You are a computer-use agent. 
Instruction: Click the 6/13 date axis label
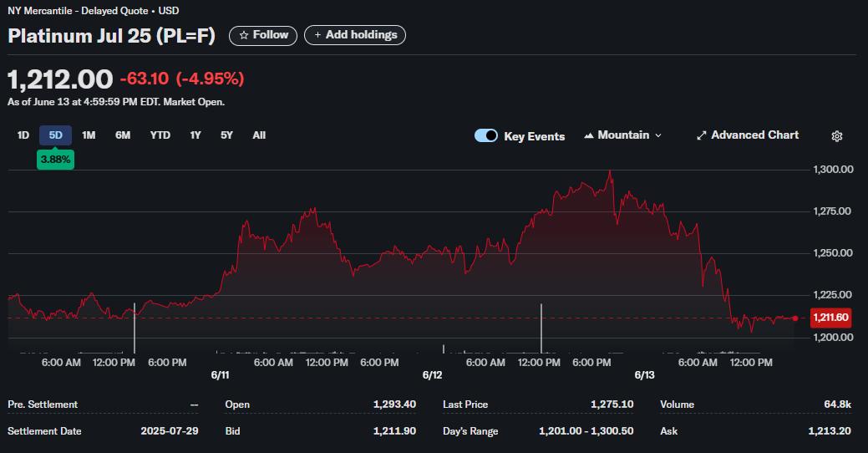(x=644, y=375)
